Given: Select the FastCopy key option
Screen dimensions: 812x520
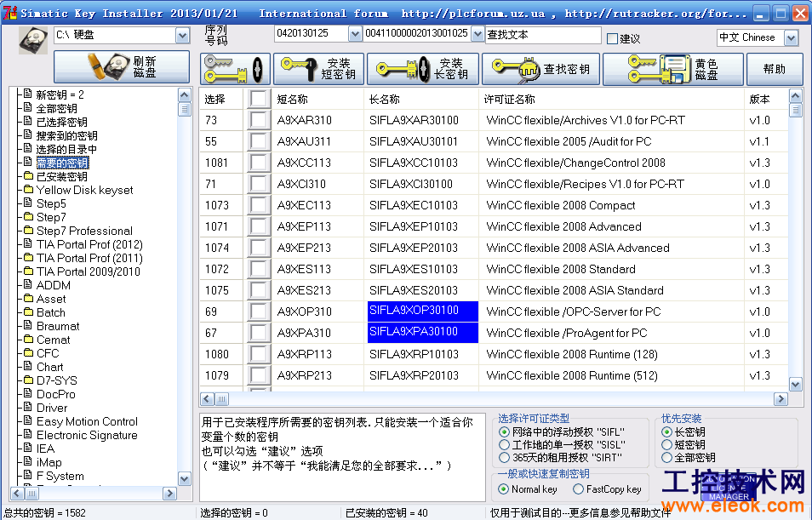Looking at the screenshot, I should click(579, 489).
